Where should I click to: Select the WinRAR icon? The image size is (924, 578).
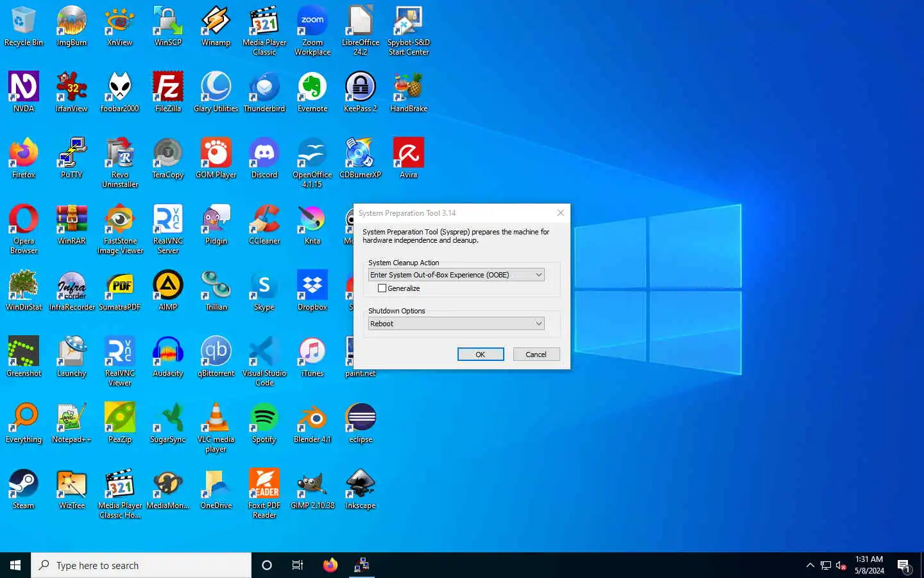tap(72, 225)
